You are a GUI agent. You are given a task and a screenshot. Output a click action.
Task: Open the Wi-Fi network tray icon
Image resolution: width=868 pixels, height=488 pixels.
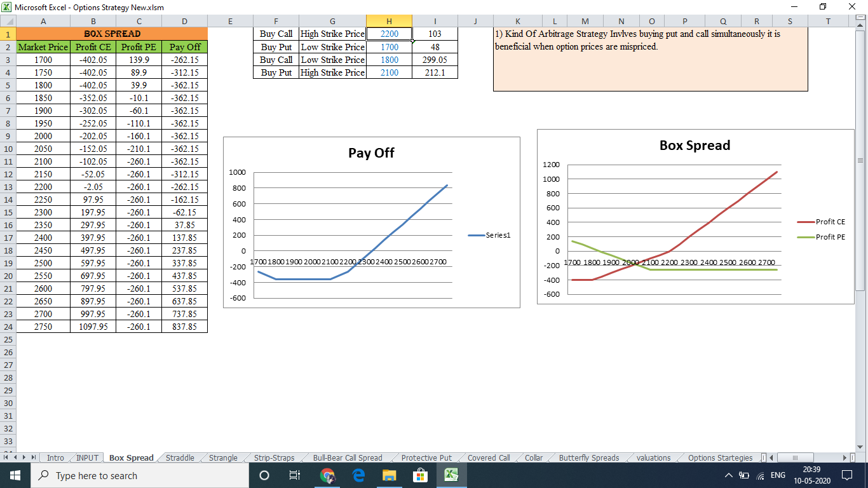(761, 475)
